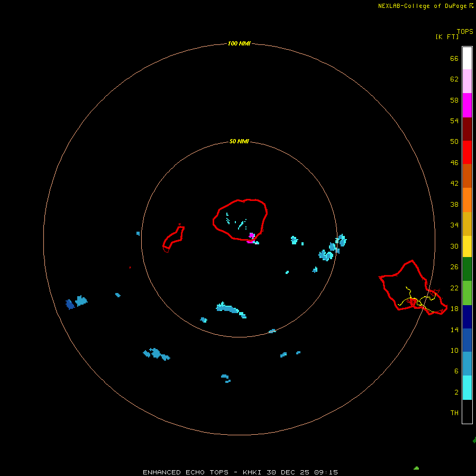Click the white swatch in the tops legend
Viewport: 476px width, 476px height.
point(467,58)
